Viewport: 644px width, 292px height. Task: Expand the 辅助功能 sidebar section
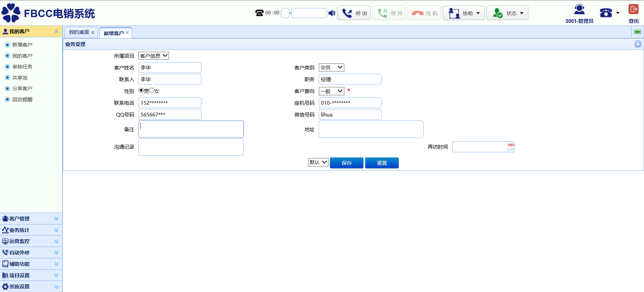coord(31,264)
